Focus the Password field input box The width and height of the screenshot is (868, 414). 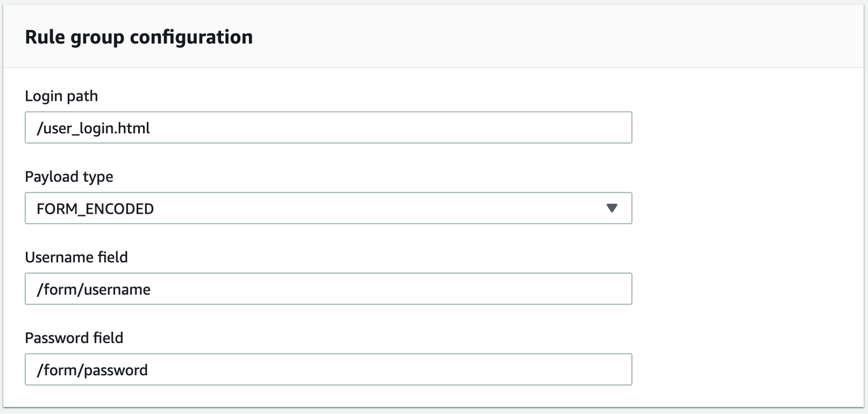coord(328,369)
